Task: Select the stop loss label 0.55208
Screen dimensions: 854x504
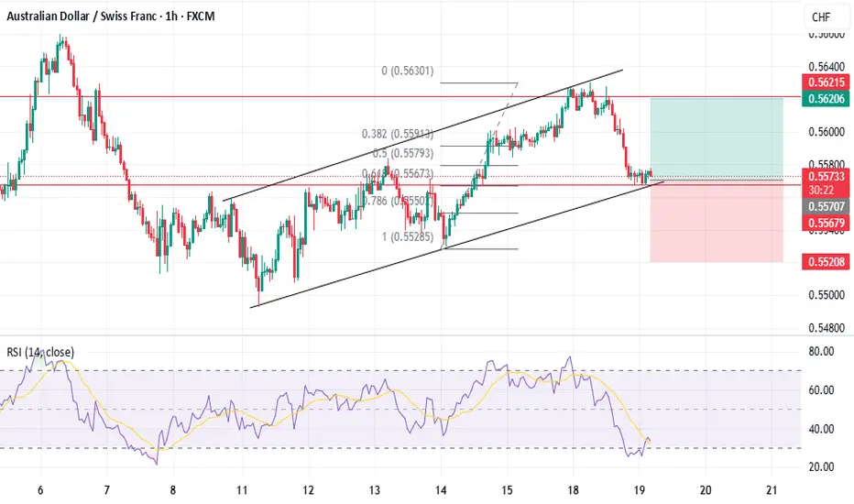Action: coord(826,262)
